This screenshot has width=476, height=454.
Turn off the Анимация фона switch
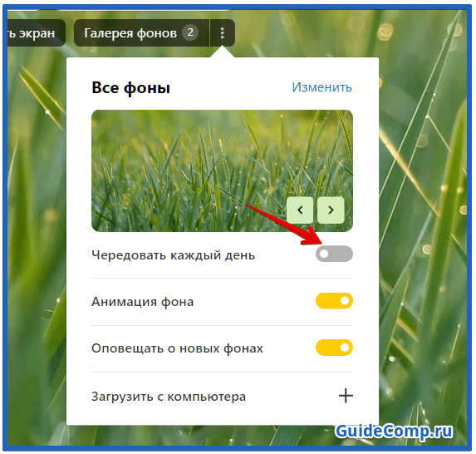(x=334, y=301)
